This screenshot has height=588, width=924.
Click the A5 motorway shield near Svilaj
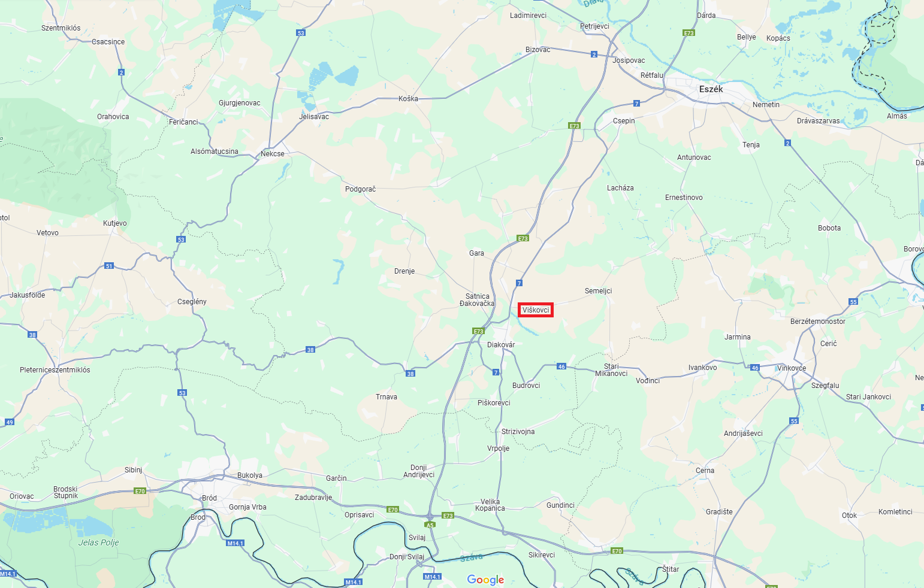[430, 525]
